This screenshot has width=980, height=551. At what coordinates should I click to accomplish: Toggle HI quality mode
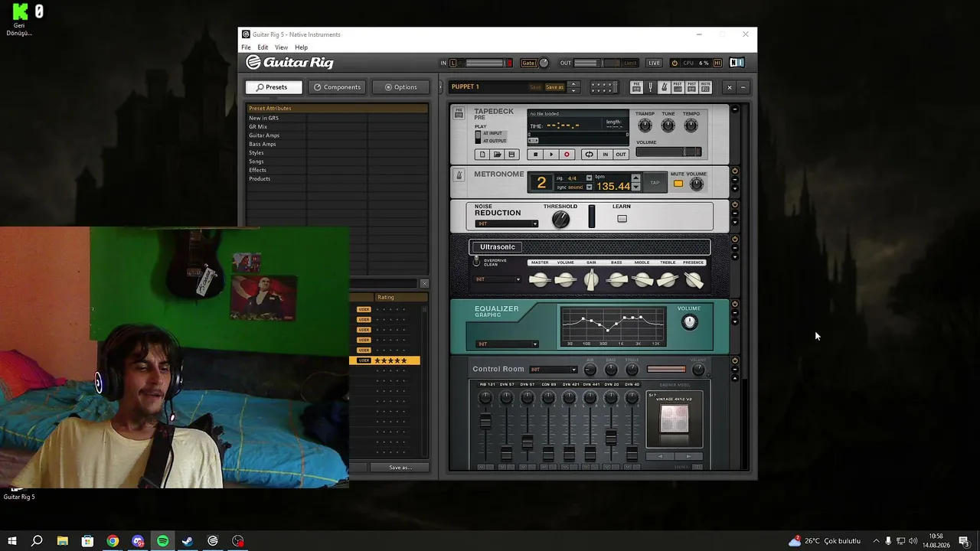(717, 63)
